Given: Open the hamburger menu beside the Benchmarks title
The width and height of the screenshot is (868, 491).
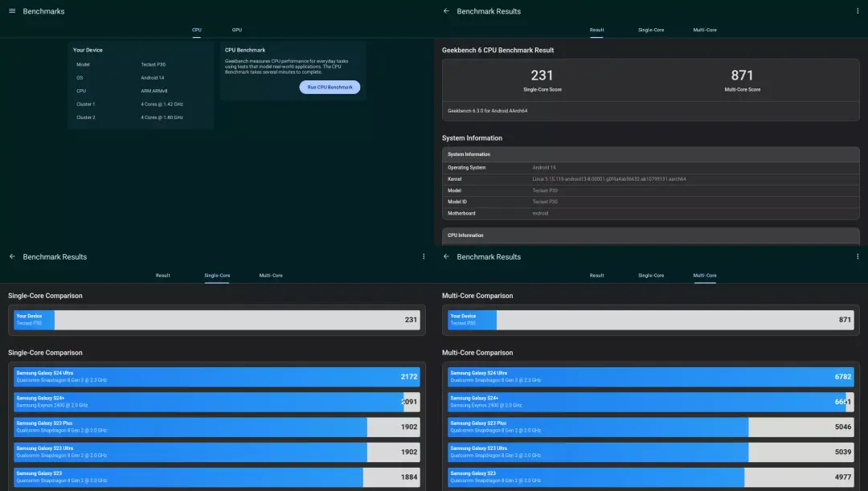Looking at the screenshot, I should [12, 11].
